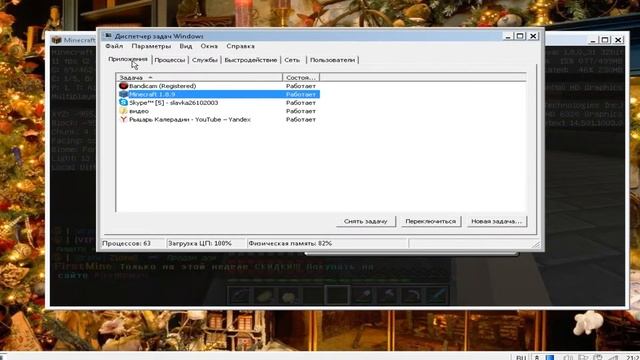Click the Физическая память: 82% status entry

click(328, 243)
